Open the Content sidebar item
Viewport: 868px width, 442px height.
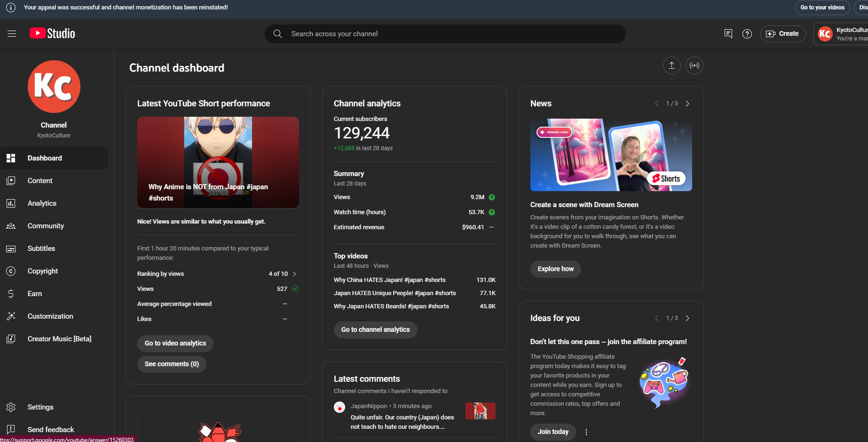click(54, 181)
